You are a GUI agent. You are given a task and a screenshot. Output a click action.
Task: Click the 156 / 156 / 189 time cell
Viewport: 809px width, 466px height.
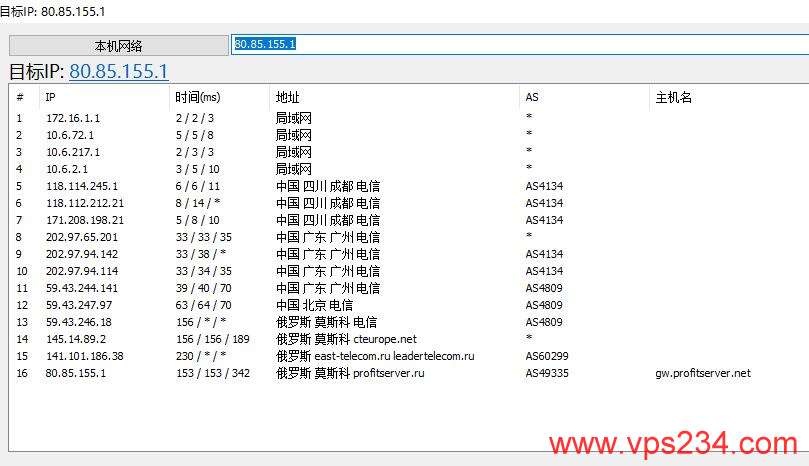(x=213, y=339)
